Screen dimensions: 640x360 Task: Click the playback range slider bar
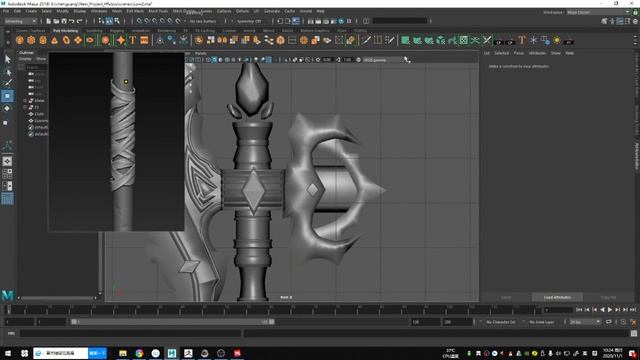pos(173,322)
